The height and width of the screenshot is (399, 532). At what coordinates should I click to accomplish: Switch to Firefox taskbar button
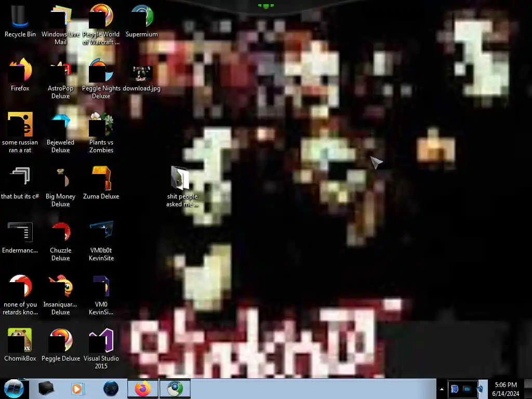[x=143, y=389]
